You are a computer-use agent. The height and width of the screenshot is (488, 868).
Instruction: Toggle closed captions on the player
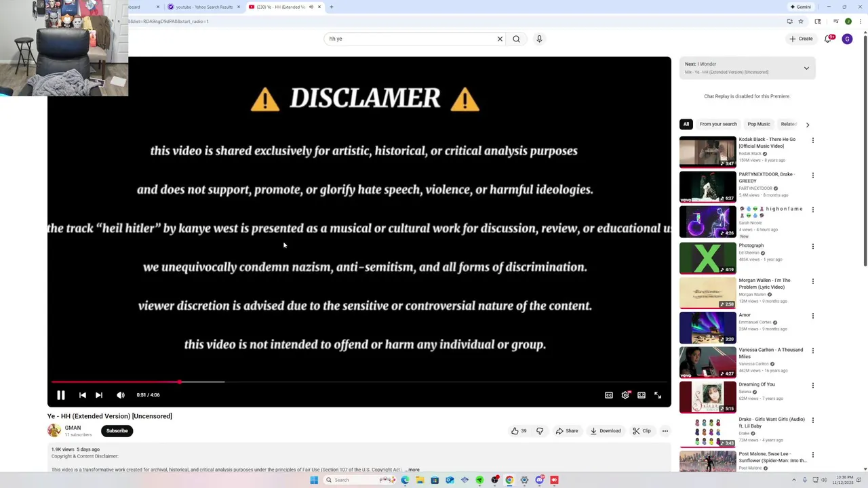coord(609,395)
